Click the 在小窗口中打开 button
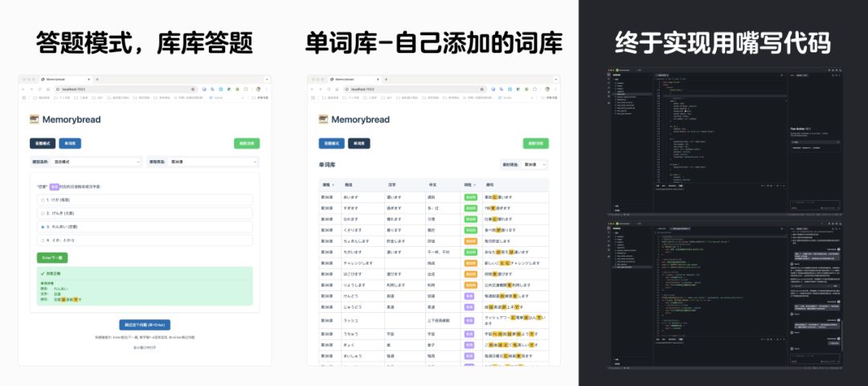The width and height of the screenshot is (868, 386). pyautogui.click(x=145, y=347)
